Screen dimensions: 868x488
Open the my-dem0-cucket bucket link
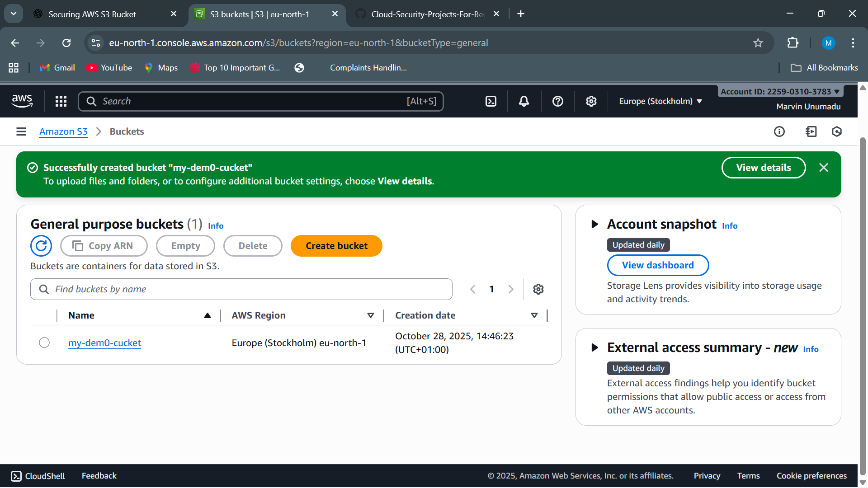tap(105, 343)
